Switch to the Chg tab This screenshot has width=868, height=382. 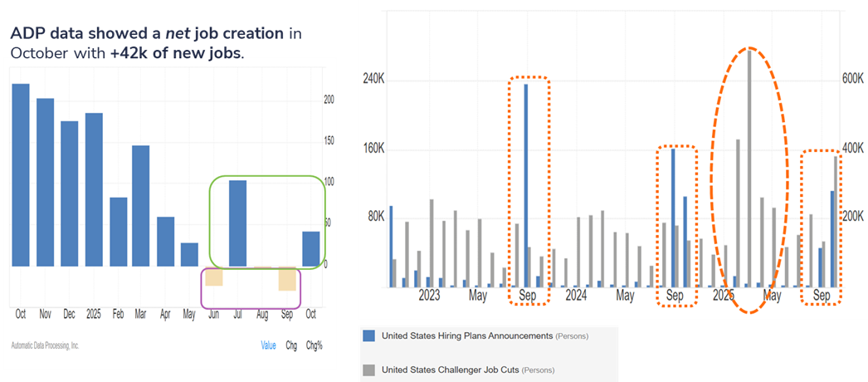click(x=290, y=345)
